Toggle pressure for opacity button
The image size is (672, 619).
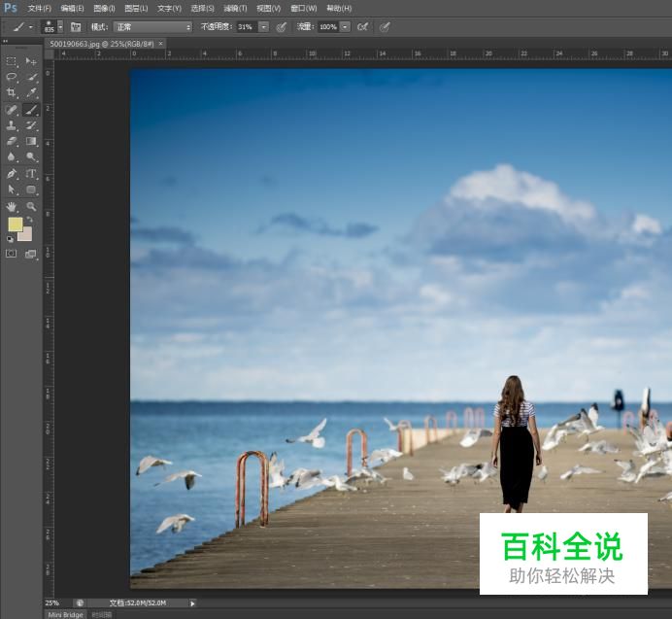click(x=282, y=27)
